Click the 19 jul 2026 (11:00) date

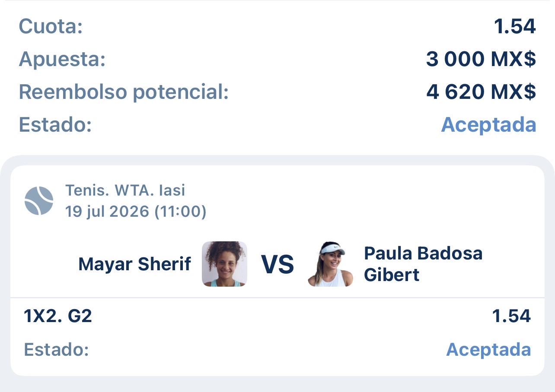tap(136, 212)
